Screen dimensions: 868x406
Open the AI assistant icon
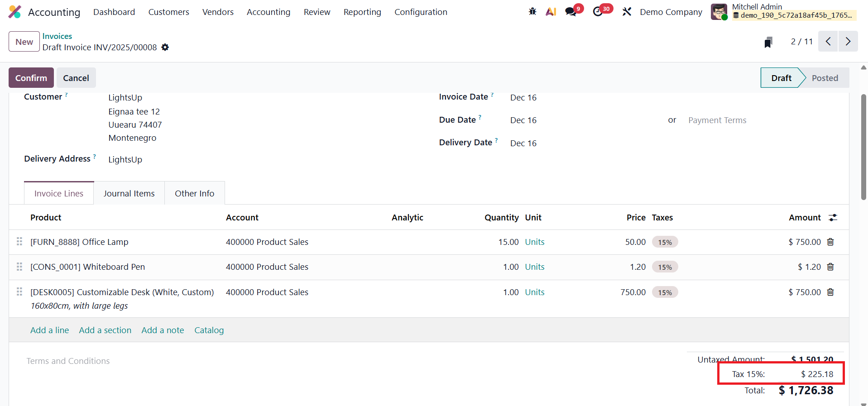click(551, 12)
